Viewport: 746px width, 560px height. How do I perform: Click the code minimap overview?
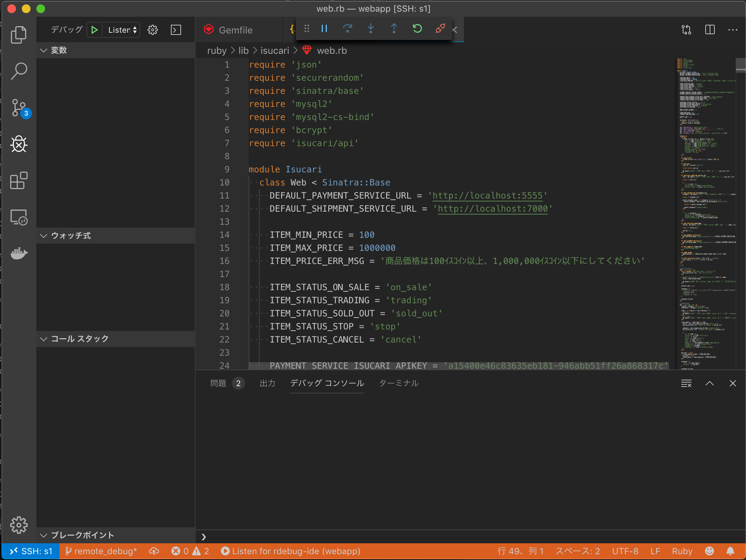(x=705, y=214)
